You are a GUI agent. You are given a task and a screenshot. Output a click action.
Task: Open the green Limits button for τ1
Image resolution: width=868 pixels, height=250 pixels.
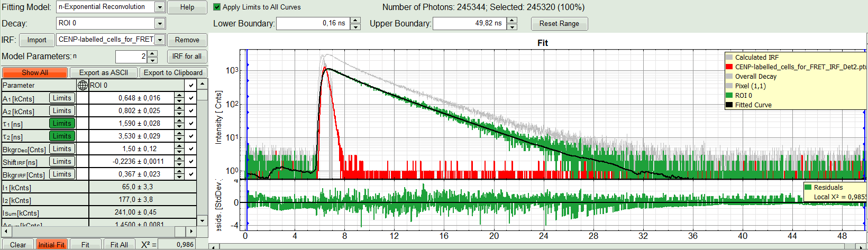pos(62,123)
